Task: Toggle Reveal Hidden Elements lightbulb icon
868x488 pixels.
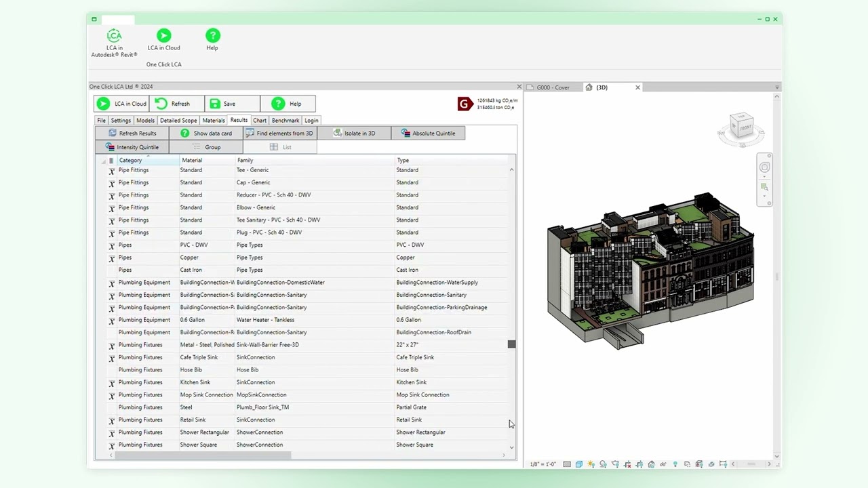Action: click(x=675, y=464)
